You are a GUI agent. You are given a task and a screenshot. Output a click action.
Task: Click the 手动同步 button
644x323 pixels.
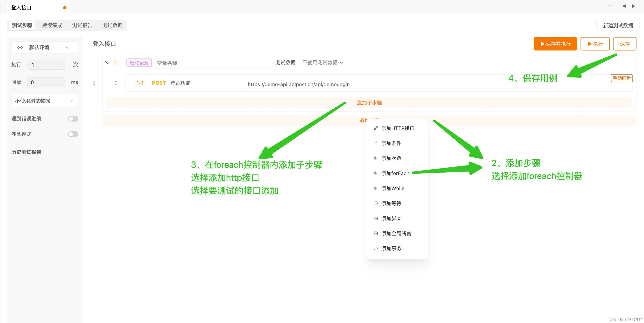(x=621, y=78)
